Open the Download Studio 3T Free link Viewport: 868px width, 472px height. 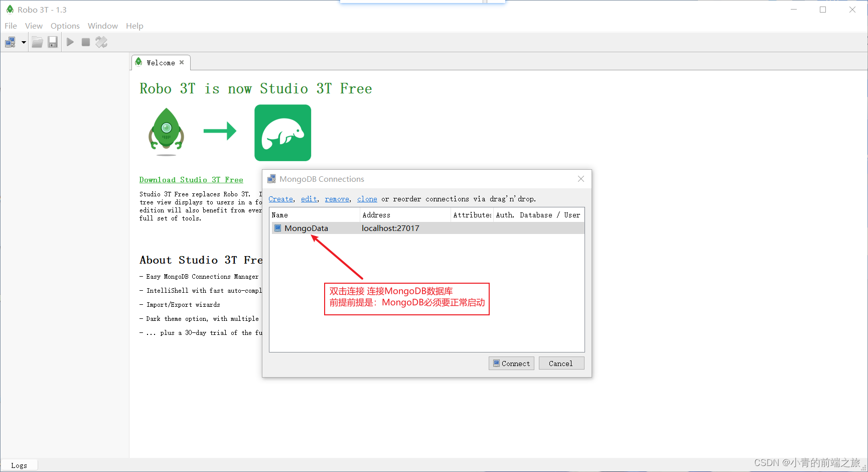(191, 180)
